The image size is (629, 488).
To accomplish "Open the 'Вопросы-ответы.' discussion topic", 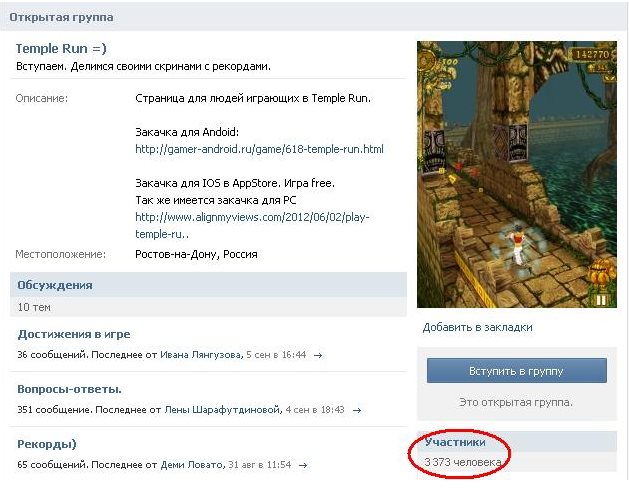I will [x=69, y=389].
